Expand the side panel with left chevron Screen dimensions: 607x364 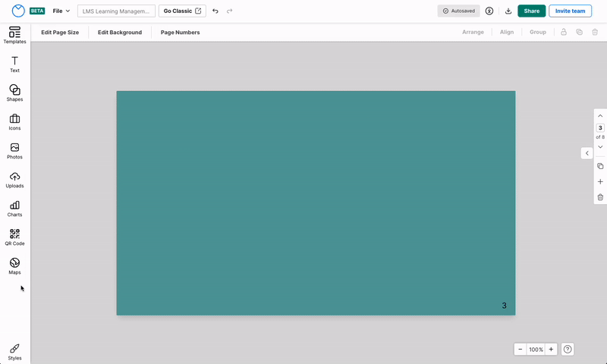pyautogui.click(x=587, y=153)
